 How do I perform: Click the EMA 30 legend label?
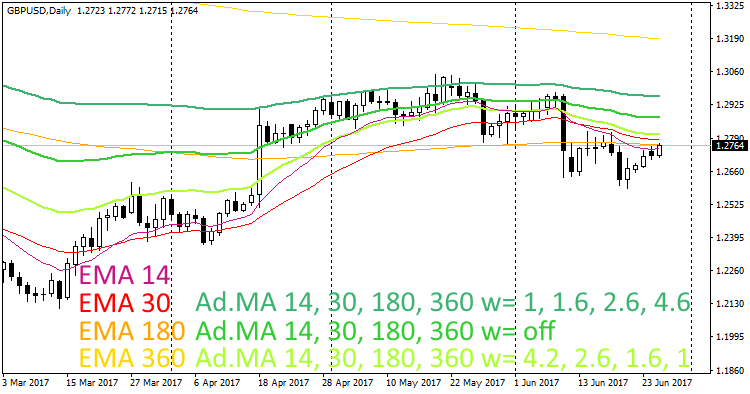pyautogui.click(x=124, y=303)
